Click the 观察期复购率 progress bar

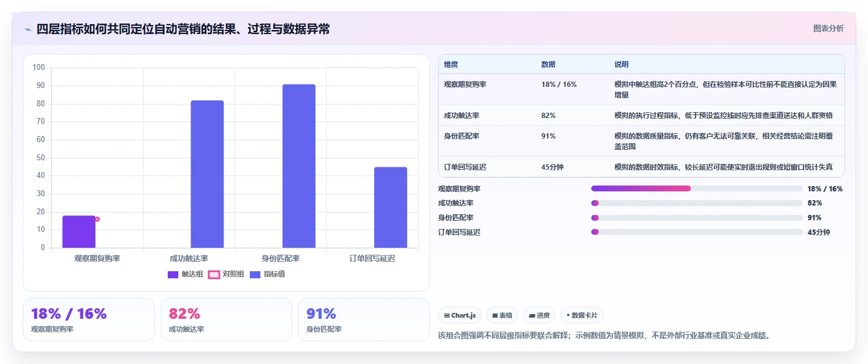coord(697,188)
